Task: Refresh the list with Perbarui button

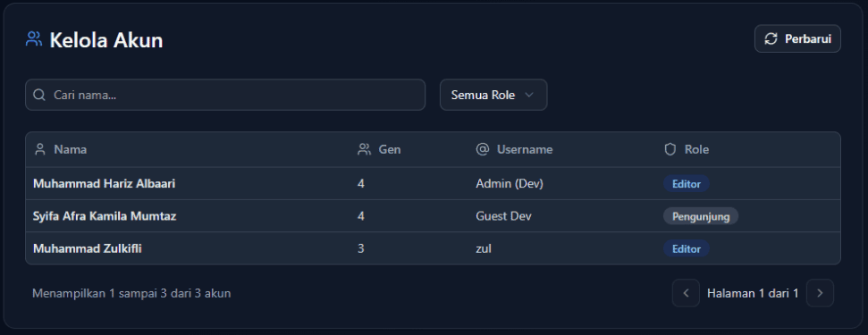Action: (797, 38)
